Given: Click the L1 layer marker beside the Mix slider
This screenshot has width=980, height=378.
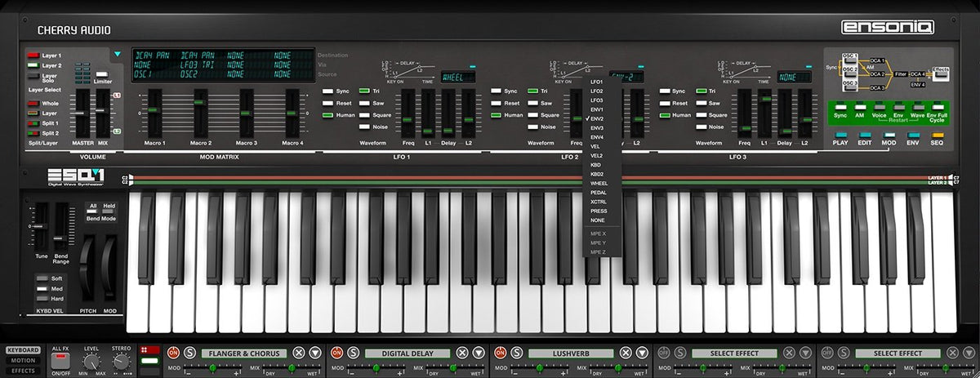Looking at the screenshot, I should click(118, 96).
